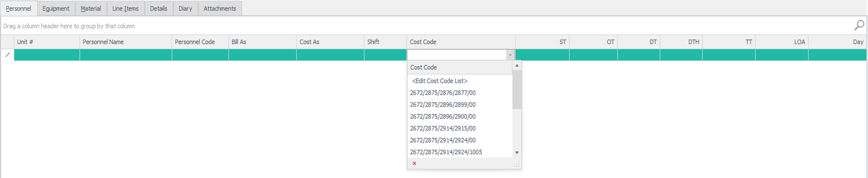Viewport: 868px width, 178px height.
Task: Choose cost code 2672/2875/2896/2900/00
Action: point(443,116)
